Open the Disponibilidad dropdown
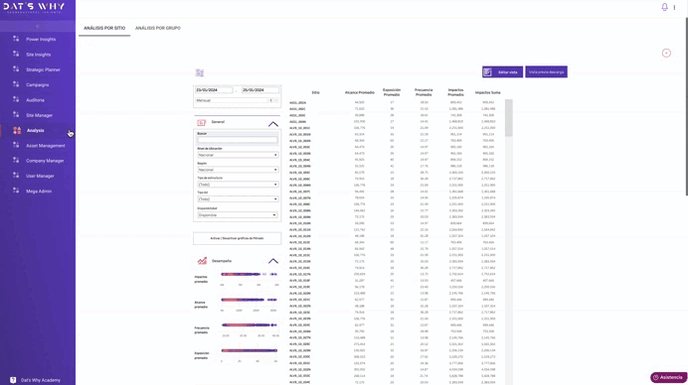688x385 pixels. click(237, 215)
